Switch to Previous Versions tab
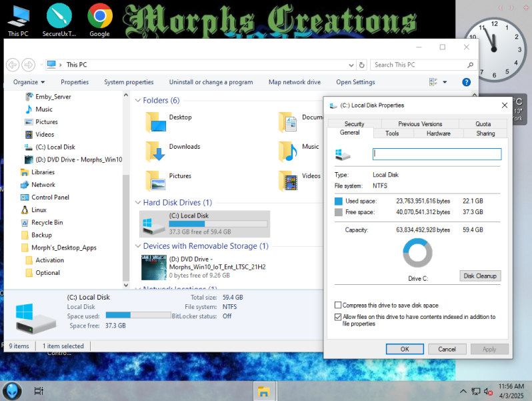The image size is (532, 401). 420,124
